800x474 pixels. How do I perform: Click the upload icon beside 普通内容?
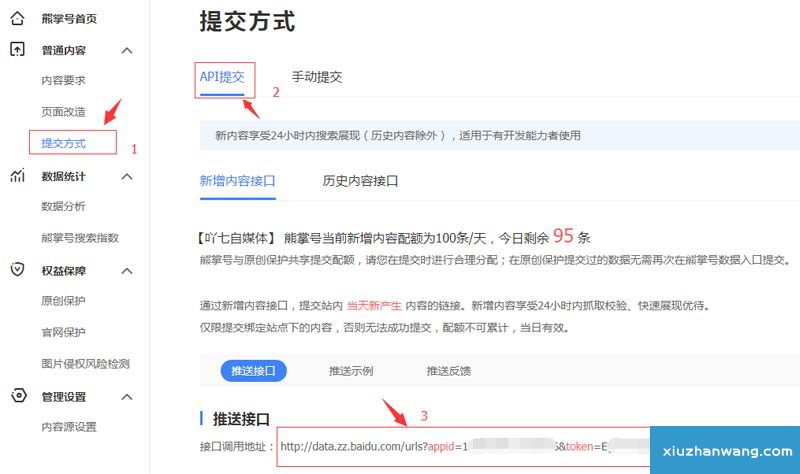(18, 49)
